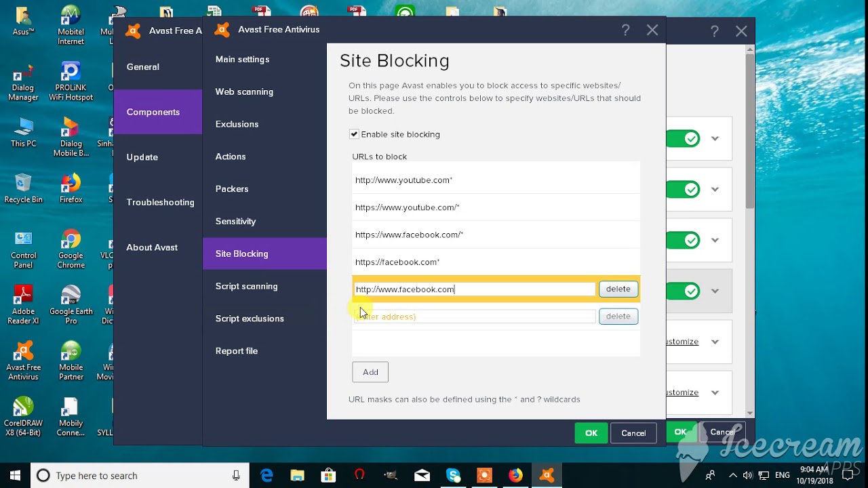This screenshot has width=868, height=488.
Task: Open Opera browser from the taskbar
Action: pyautogui.click(x=359, y=475)
